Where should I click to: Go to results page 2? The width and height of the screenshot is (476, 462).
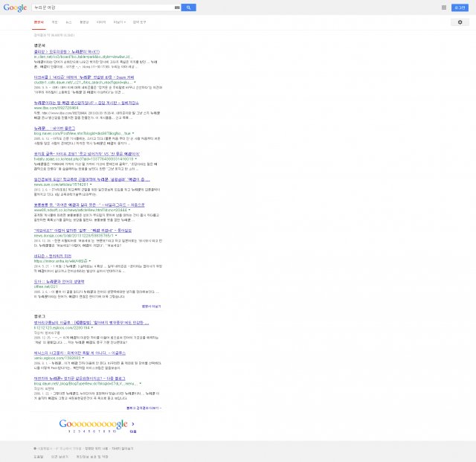tap(74, 431)
